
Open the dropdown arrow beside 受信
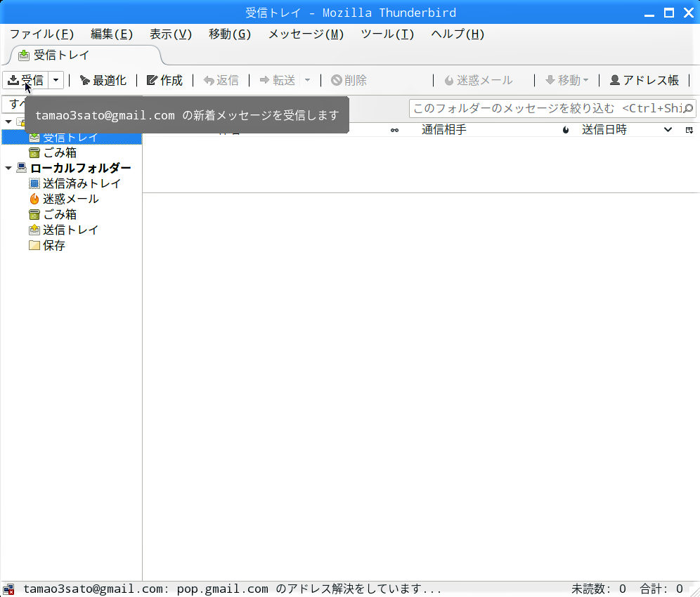click(x=56, y=80)
